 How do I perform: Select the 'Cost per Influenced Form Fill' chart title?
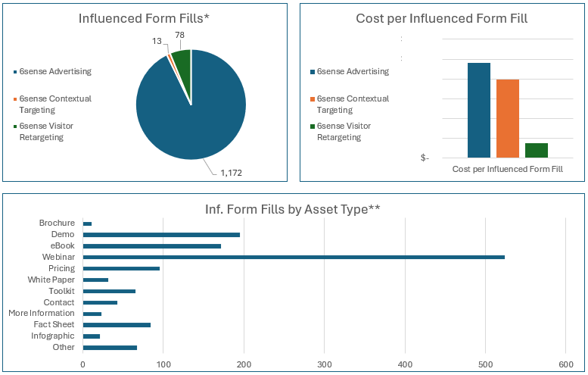pyautogui.click(x=442, y=18)
